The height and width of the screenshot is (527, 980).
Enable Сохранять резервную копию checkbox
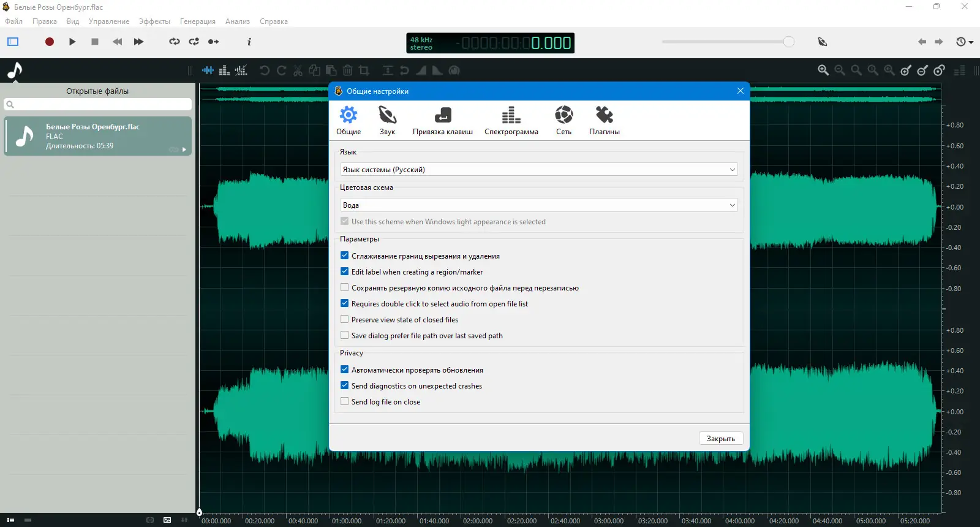tap(345, 288)
